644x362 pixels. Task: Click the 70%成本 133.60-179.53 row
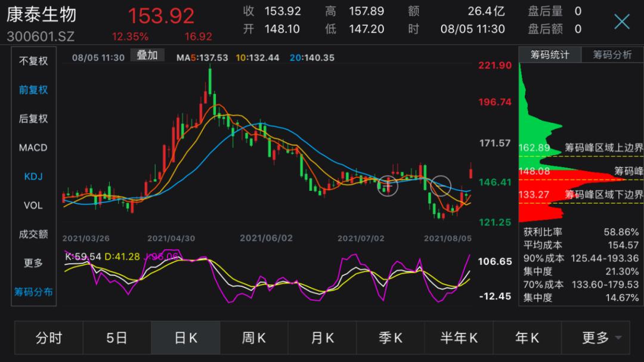pyautogui.click(x=581, y=284)
